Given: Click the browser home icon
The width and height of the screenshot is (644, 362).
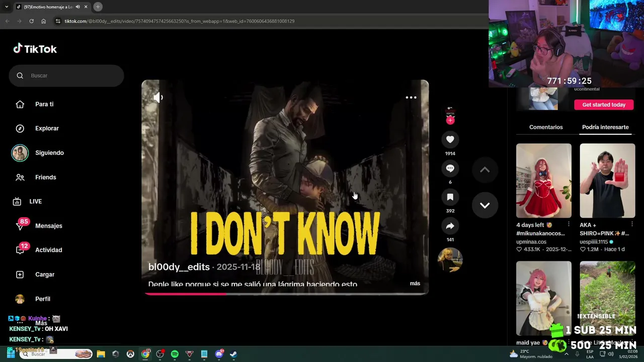Looking at the screenshot, I should (x=43, y=21).
